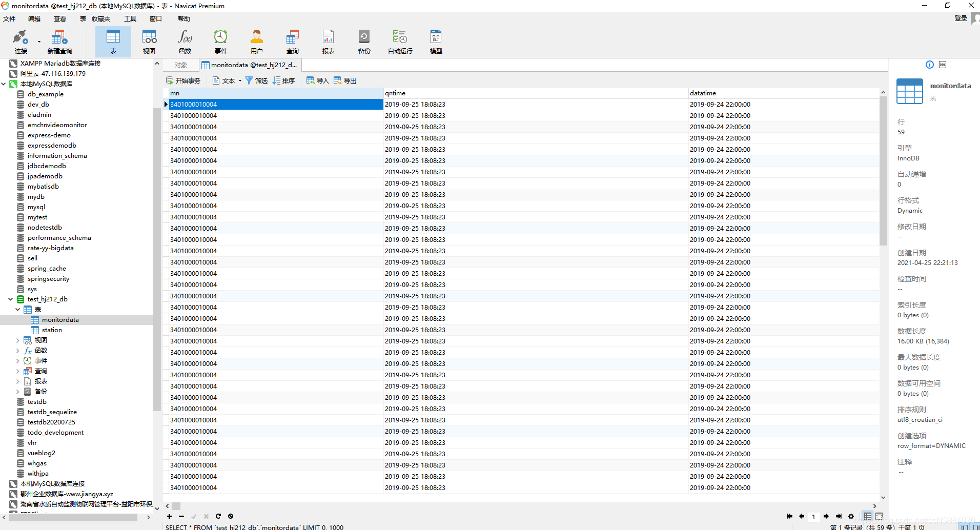Switch to form view mode
This screenshot has width=980, height=530.
click(879, 516)
